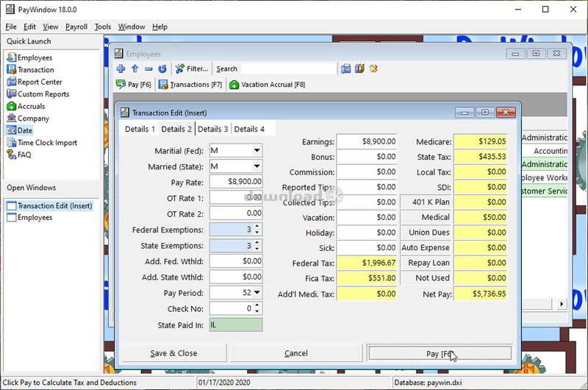
Task: Open the Edit menu
Action: point(29,26)
